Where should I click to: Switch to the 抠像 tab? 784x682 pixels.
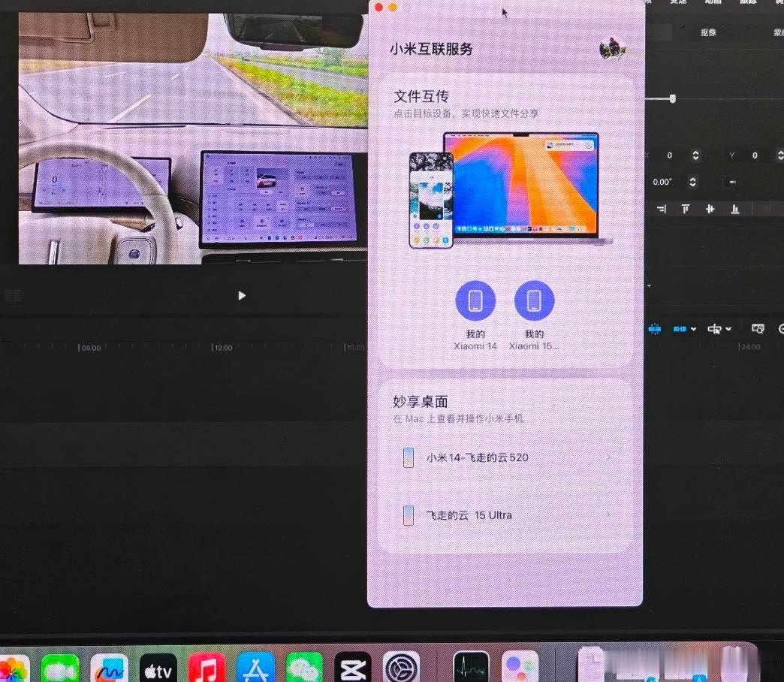[x=708, y=32]
